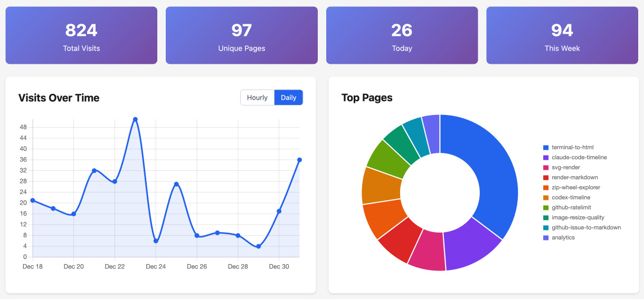Click the This Week stat card

[562, 35]
